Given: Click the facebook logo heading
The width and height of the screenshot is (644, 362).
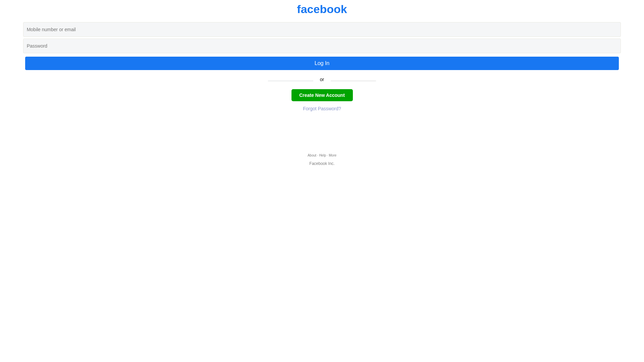Looking at the screenshot, I should tap(322, 9).
